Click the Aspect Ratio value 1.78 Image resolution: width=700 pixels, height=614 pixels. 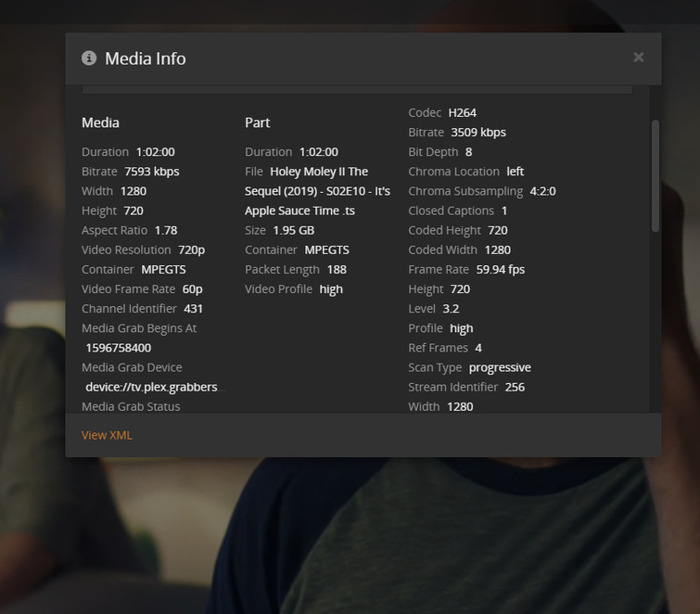(x=166, y=230)
